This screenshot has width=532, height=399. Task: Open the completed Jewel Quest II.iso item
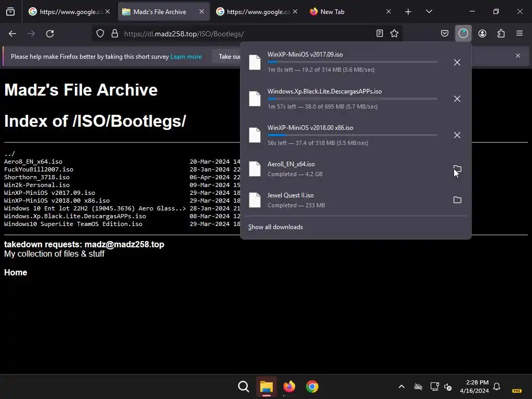tap(346, 200)
